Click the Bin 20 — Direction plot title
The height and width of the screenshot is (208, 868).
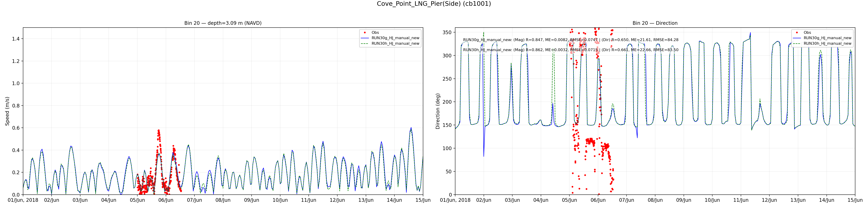click(655, 23)
